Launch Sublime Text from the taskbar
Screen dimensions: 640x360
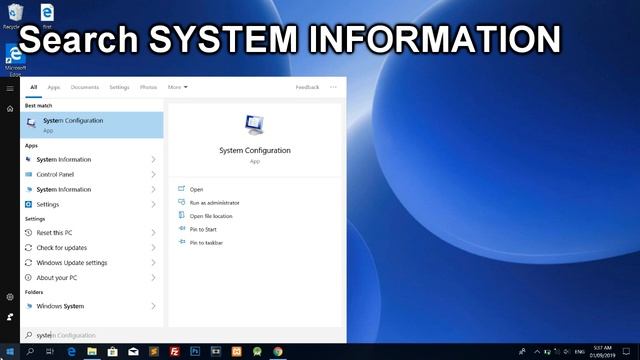(154, 351)
